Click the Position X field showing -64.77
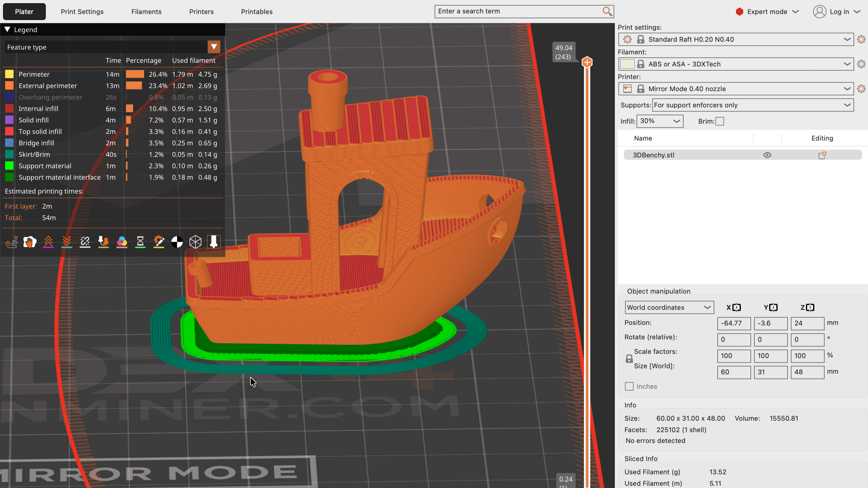Viewport: 868px width, 488px height. click(734, 324)
